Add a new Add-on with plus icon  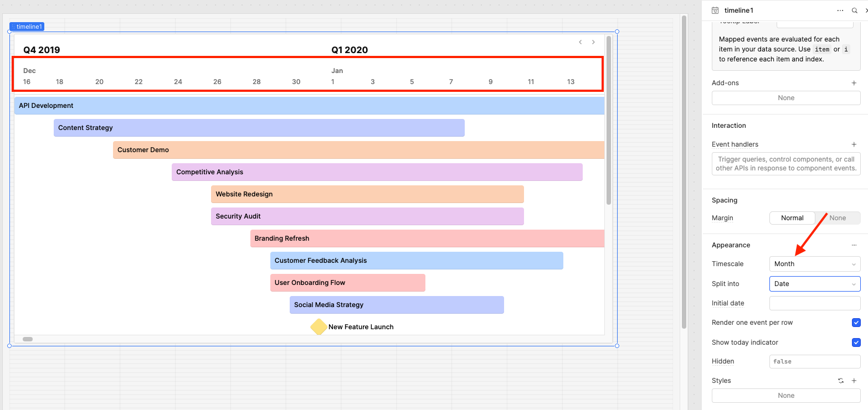854,83
